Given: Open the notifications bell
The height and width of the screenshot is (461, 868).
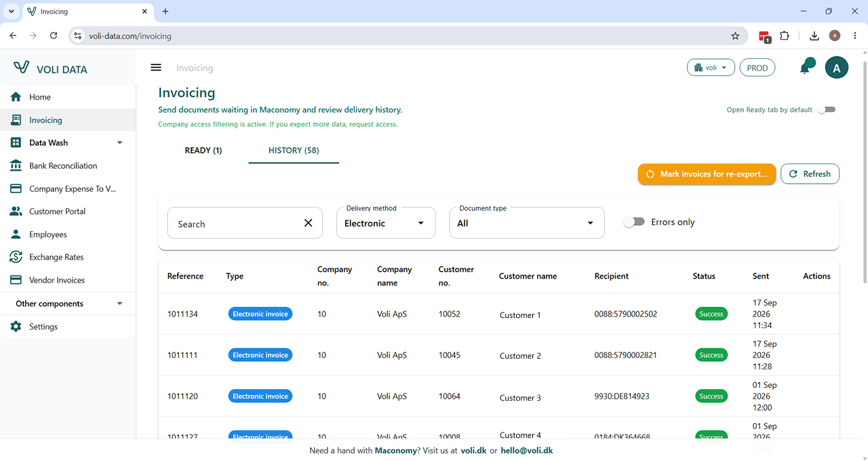Looking at the screenshot, I should [806, 67].
